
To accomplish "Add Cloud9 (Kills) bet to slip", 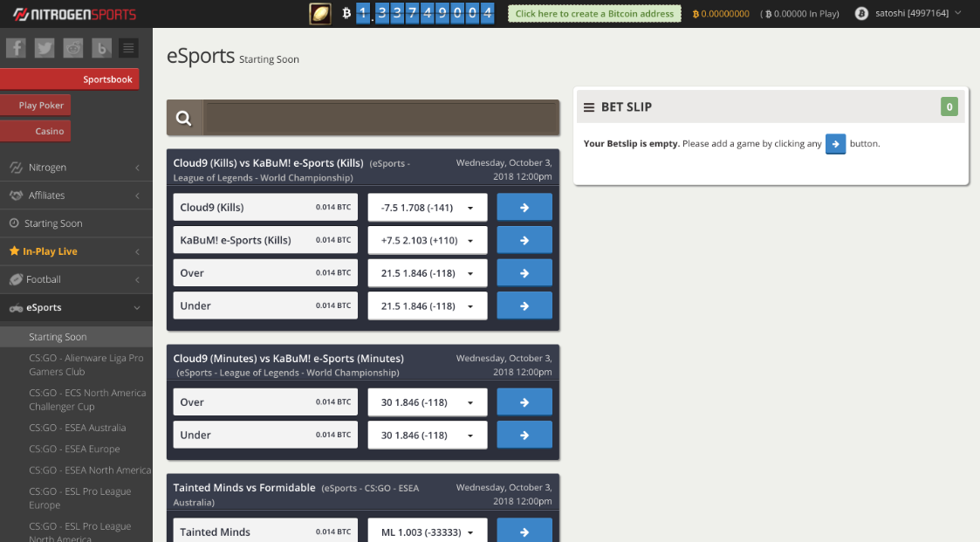I will [x=524, y=208].
